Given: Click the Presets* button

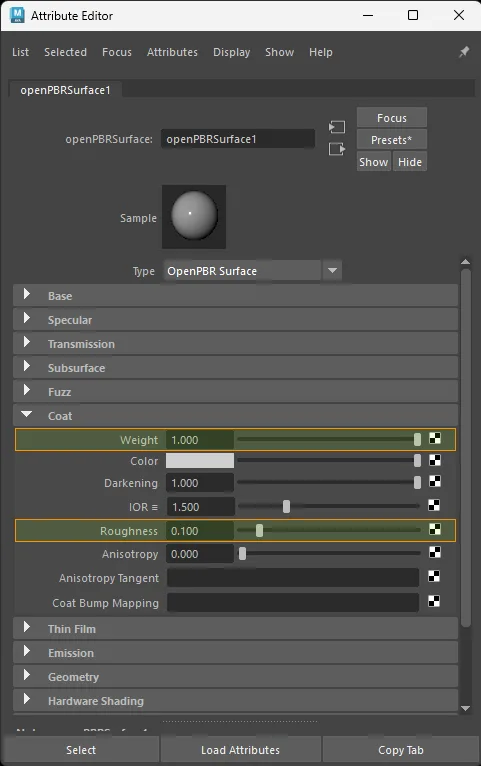Looking at the screenshot, I should pyautogui.click(x=392, y=140).
